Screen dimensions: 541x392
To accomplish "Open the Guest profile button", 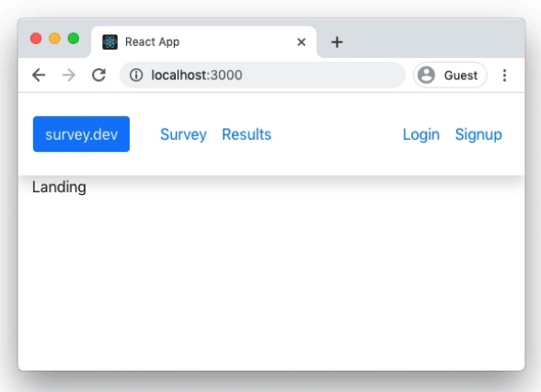I will (450, 75).
